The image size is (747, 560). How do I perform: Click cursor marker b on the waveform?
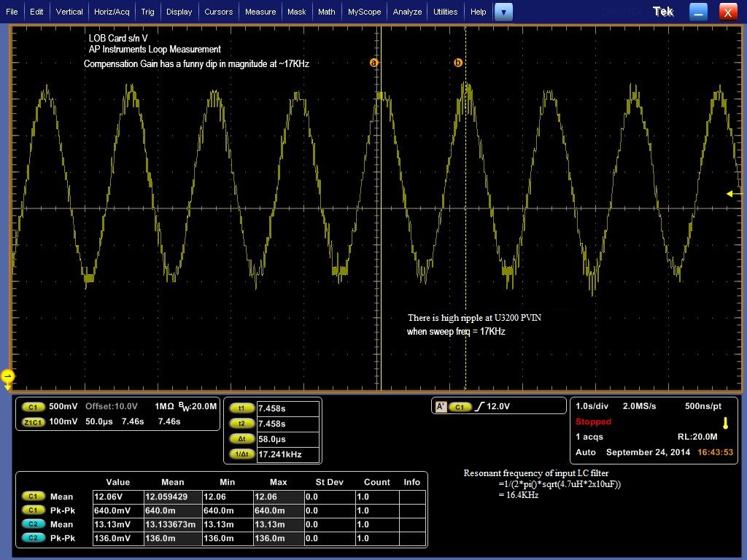click(458, 63)
